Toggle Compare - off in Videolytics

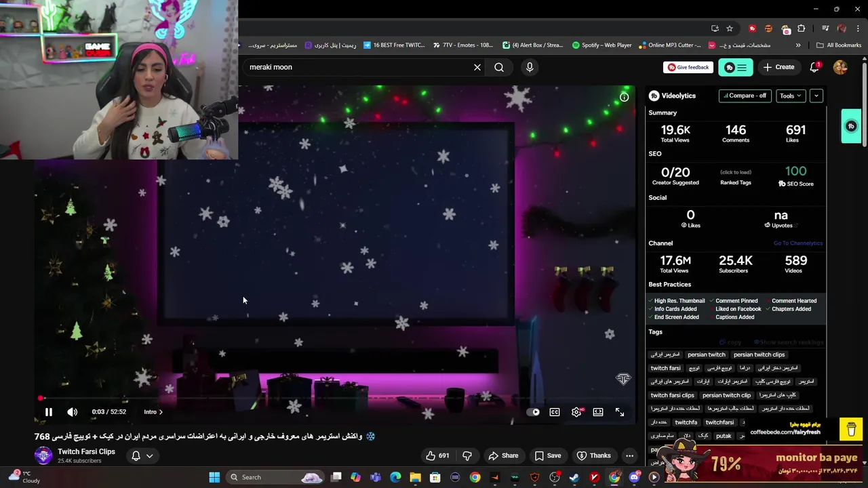pyautogui.click(x=745, y=96)
